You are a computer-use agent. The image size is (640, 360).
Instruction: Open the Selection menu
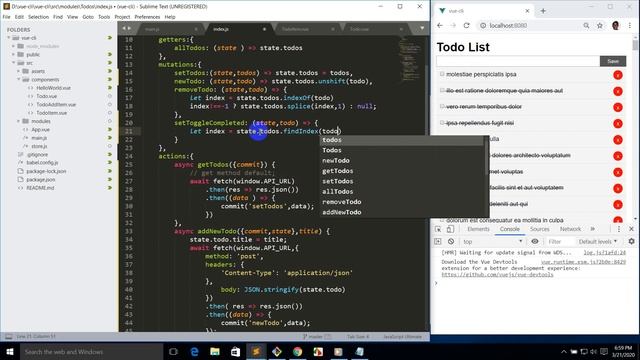tap(38, 17)
